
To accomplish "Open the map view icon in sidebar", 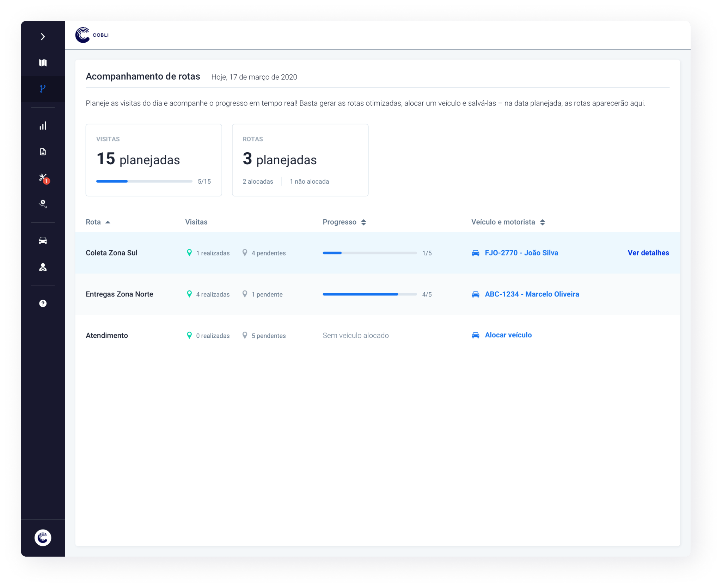I will (43, 63).
